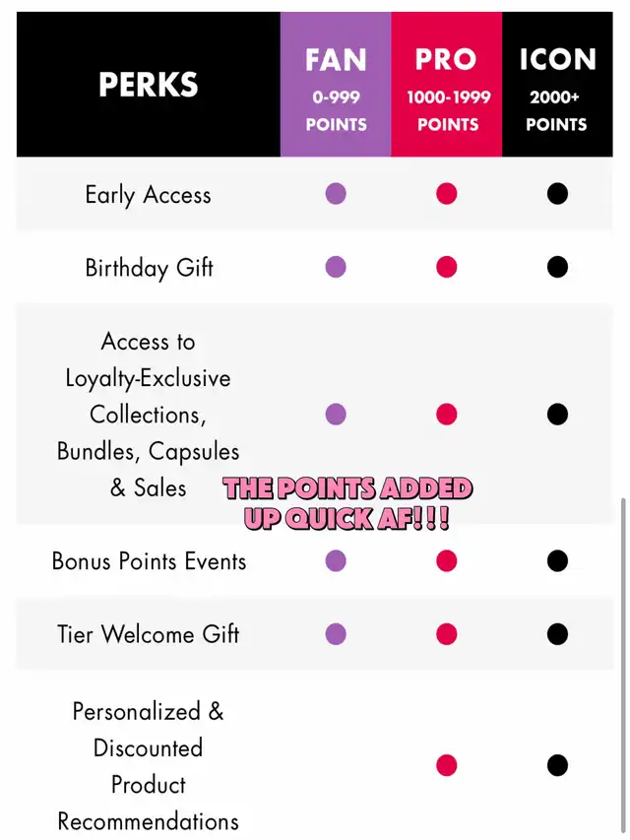Click the Early Access perk label

149,194
